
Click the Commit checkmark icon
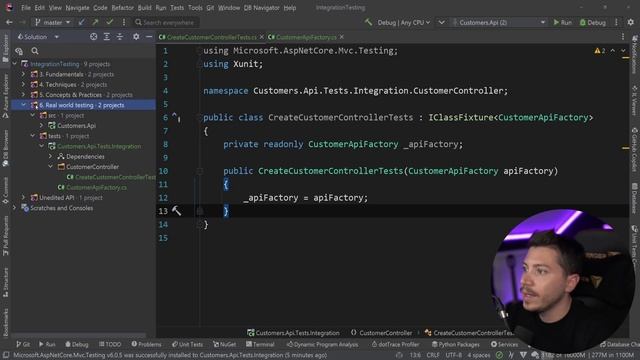tap(109, 22)
